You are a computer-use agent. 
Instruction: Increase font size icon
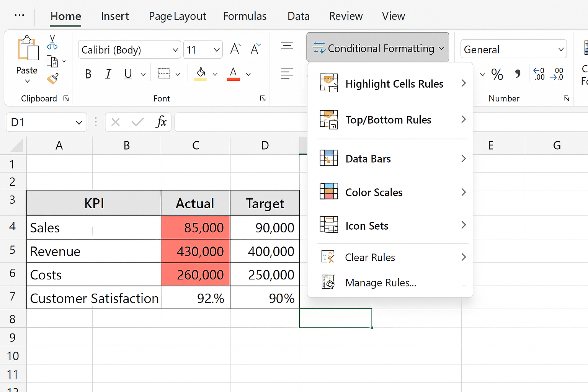click(x=235, y=49)
